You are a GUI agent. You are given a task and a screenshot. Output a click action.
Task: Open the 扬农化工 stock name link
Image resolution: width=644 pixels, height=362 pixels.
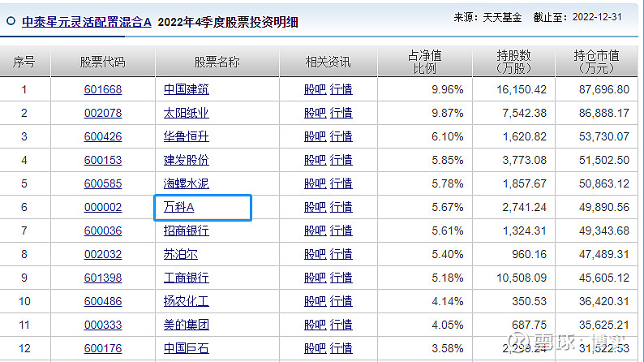[x=186, y=302]
